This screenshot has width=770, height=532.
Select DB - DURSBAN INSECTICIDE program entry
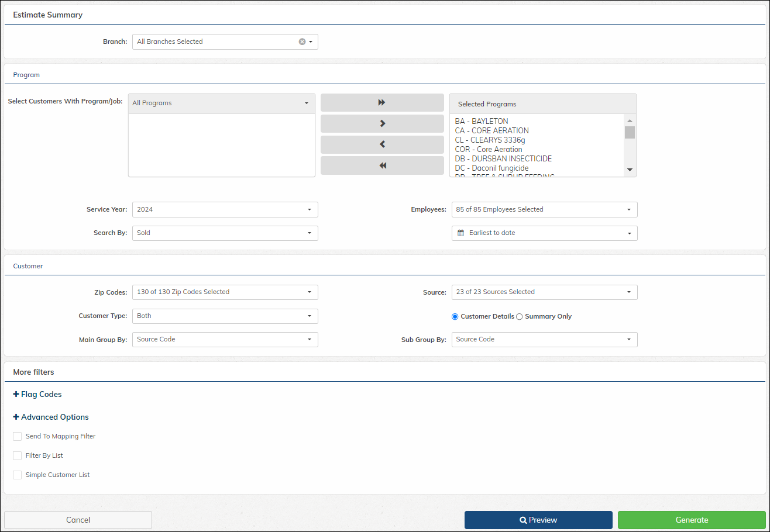click(x=503, y=158)
